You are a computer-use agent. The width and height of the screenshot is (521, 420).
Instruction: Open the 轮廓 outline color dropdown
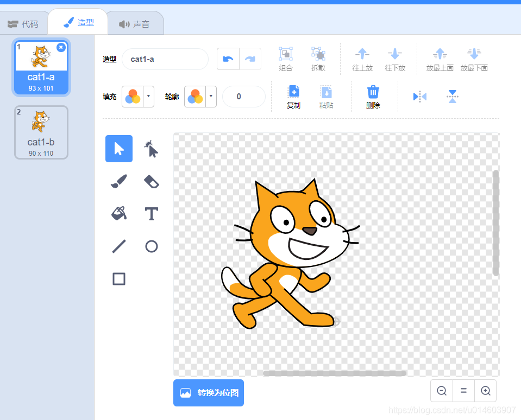pyautogui.click(x=211, y=97)
